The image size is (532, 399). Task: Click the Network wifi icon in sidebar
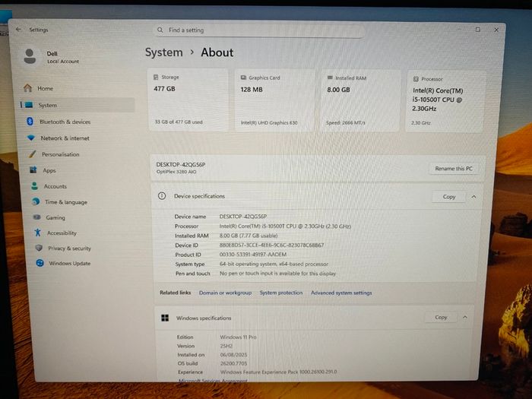[31, 138]
